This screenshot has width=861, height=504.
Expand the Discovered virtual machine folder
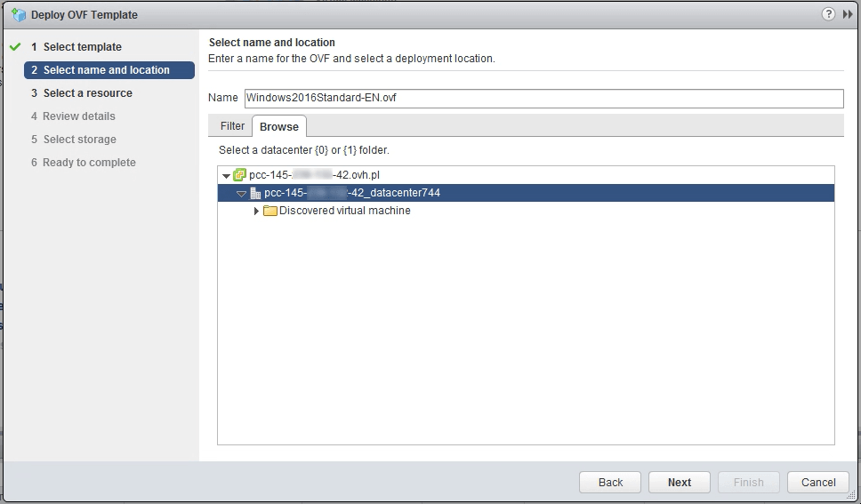[256, 211]
